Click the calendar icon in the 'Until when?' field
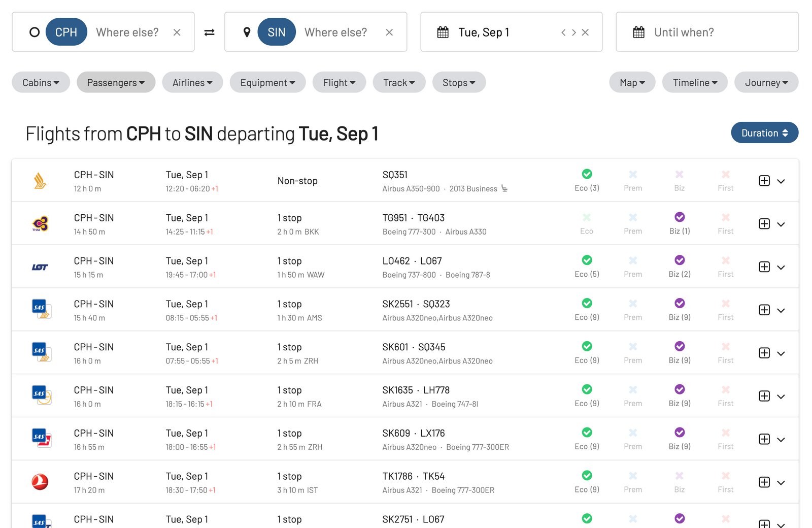812x528 pixels. [x=638, y=32]
